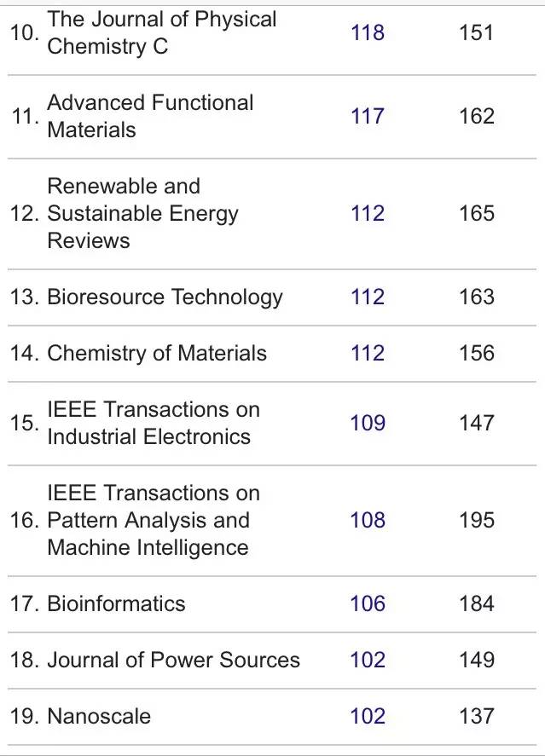545x756 pixels.
Task: Click the Bioinformatics h5-index 106 link
Action: click(x=368, y=603)
